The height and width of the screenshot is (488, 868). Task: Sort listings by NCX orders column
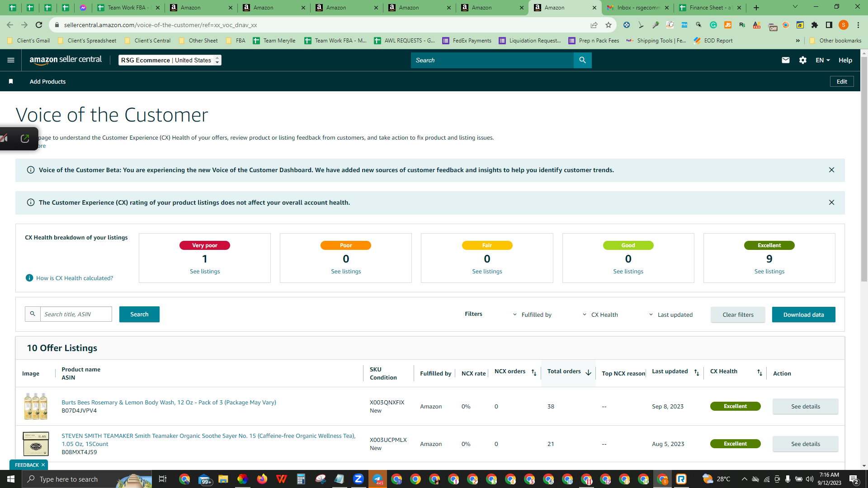click(534, 373)
